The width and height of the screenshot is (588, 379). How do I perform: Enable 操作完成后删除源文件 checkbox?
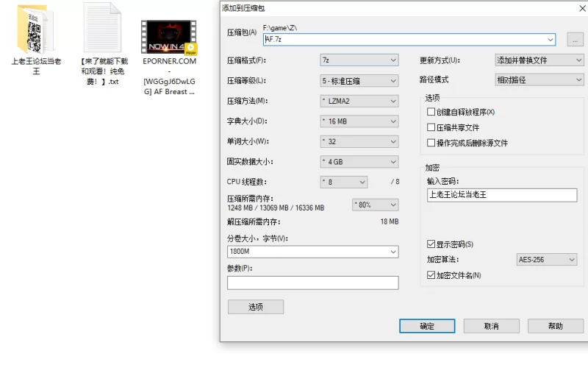(x=431, y=143)
